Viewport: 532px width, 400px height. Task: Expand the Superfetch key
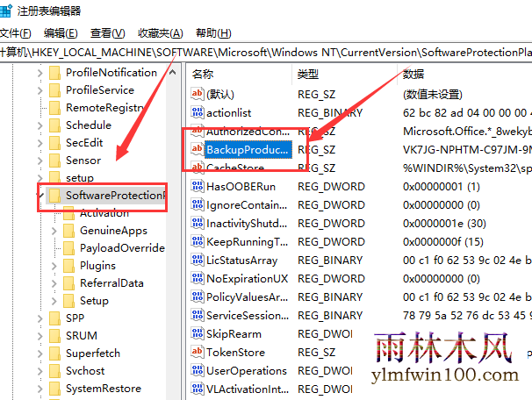tap(40, 354)
